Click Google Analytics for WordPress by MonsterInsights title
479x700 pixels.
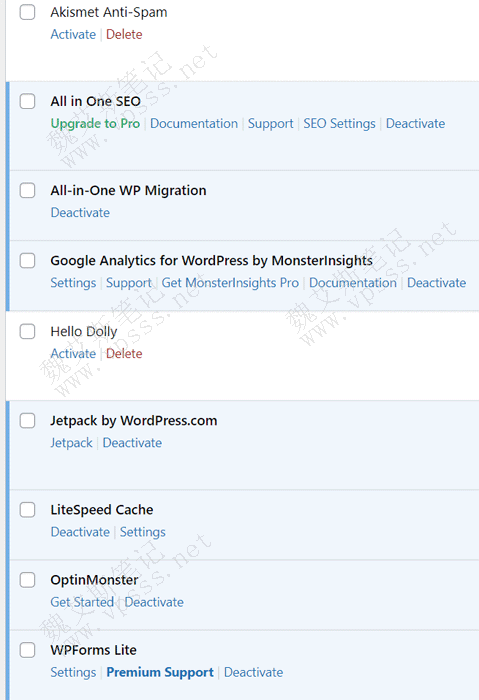[212, 261]
